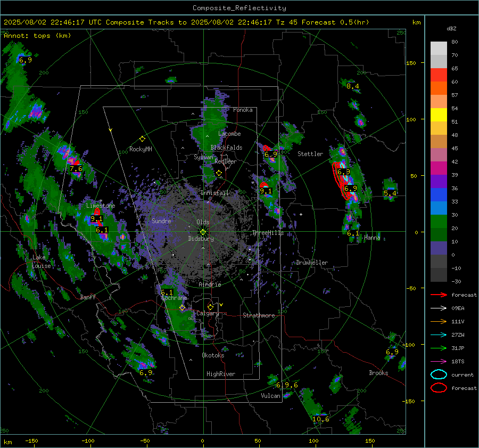Select the purple 36-39 dBZ color swatch
Viewport: 479px width, 448px height.
point(439,181)
